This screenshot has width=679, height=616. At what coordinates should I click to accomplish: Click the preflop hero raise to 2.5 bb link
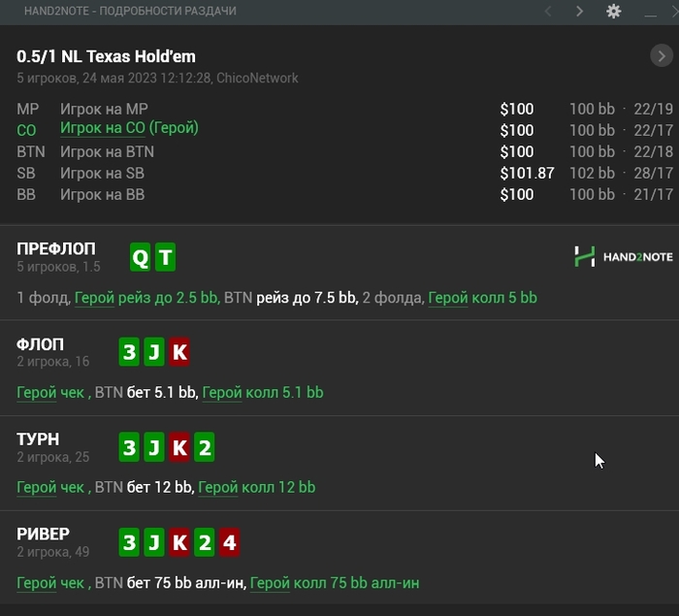(x=146, y=298)
